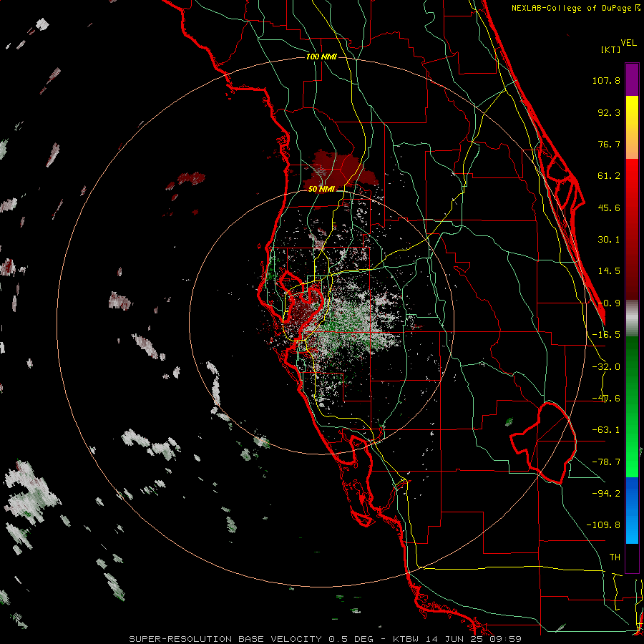The width and height of the screenshot is (644, 644).
Task: Click the purple segment of the color bar
Action: pos(632,79)
